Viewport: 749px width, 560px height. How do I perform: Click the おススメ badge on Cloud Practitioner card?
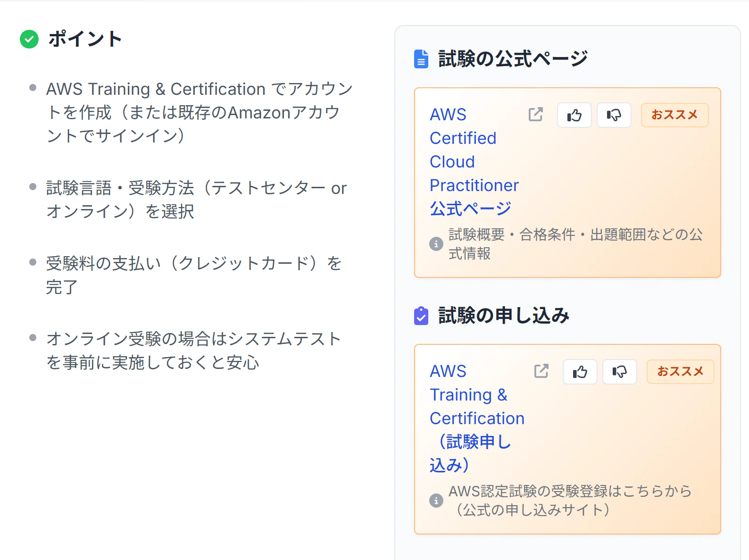pos(674,115)
